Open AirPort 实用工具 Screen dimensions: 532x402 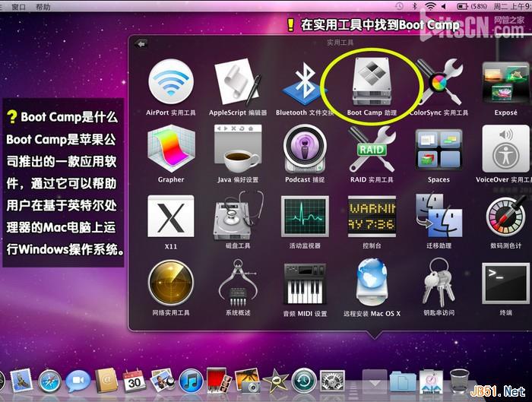(171, 82)
